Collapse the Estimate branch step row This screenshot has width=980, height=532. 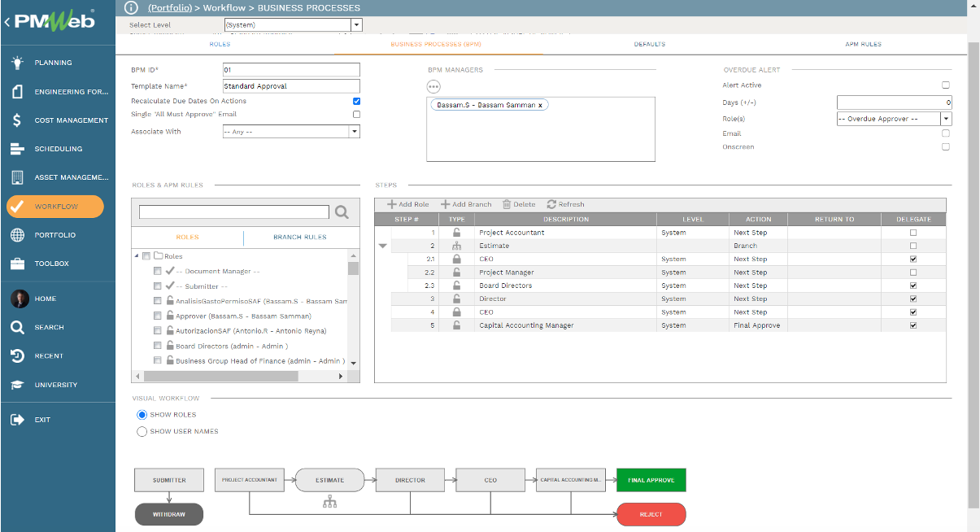pos(382,246)
